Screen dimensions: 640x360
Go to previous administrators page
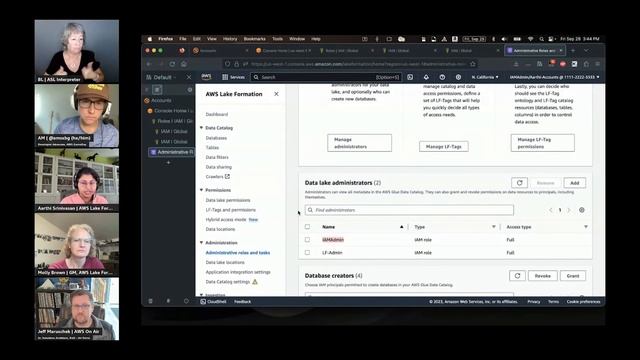tap(550, 210)
